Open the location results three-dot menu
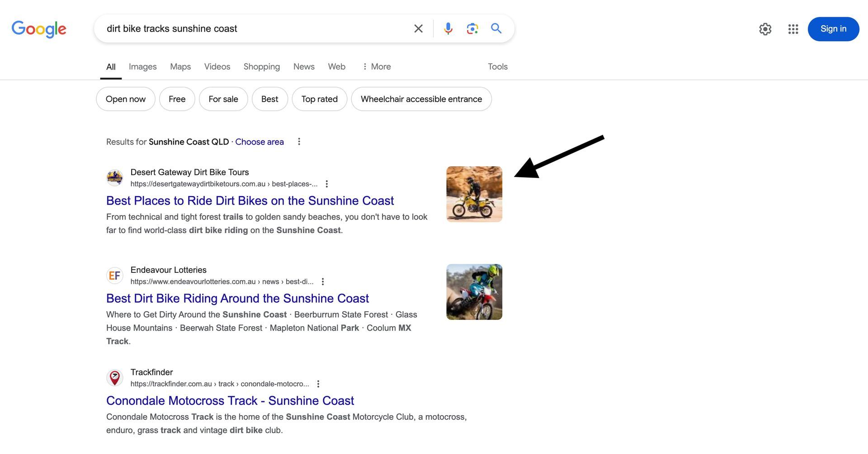 pos(299,141)
